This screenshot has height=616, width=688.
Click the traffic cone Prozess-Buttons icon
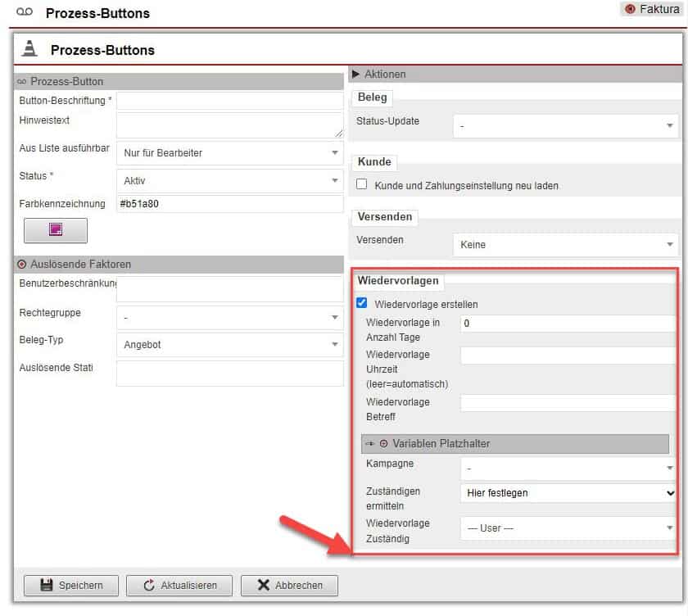(x=29, y=49)
